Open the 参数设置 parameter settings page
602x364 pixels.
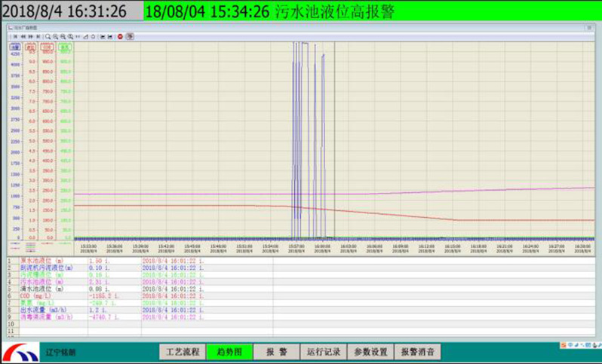click(x=370, y=352)
